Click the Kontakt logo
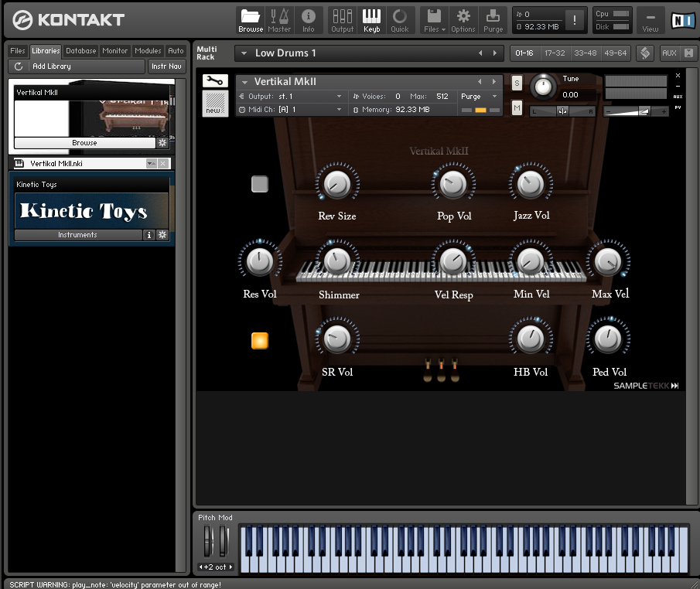This screenshot has width=700, height=589. point(69,19)
